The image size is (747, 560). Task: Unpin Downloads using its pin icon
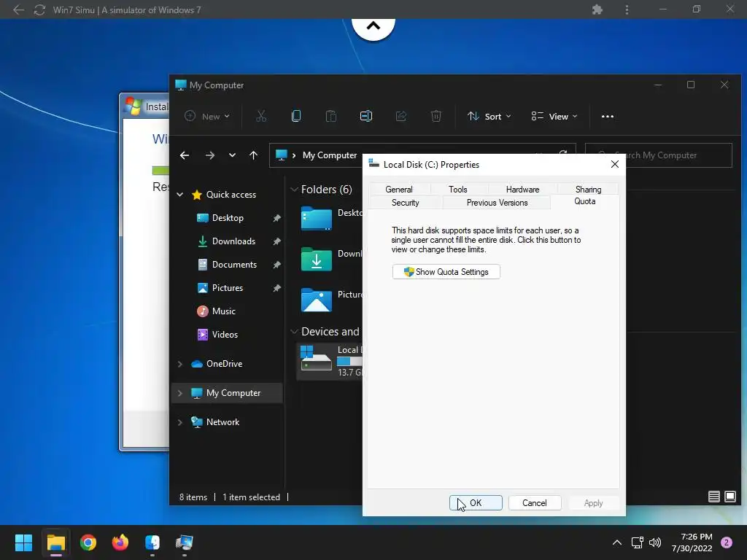[x=276, y=241]
